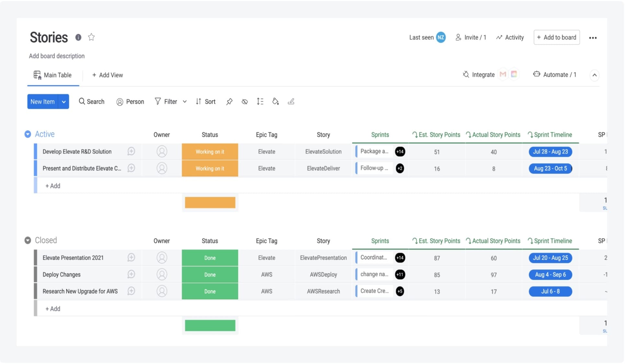Star the Stories board as favorite
This screenshot has width=625, height=364.
click(91, 37)
